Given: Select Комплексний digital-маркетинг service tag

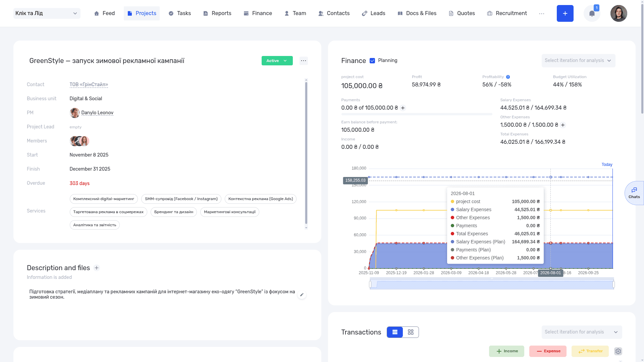Looking at the screenshot, I should click(104, 199).
